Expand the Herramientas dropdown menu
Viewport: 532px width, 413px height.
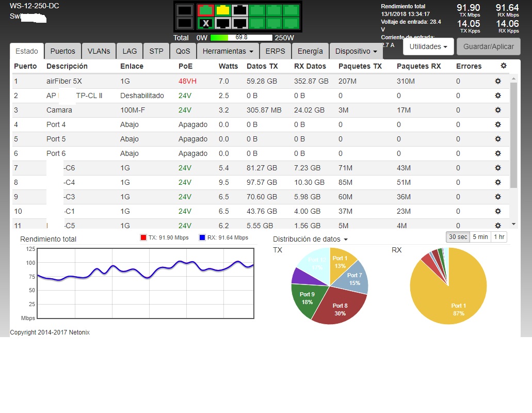(228, 51)
